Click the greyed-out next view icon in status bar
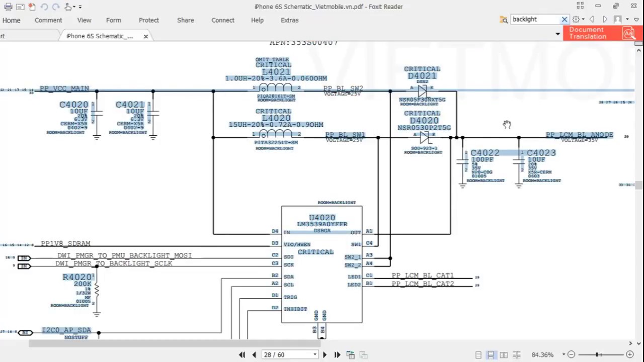The height and width of the screenshot is (362, 644). pos(363,355)
